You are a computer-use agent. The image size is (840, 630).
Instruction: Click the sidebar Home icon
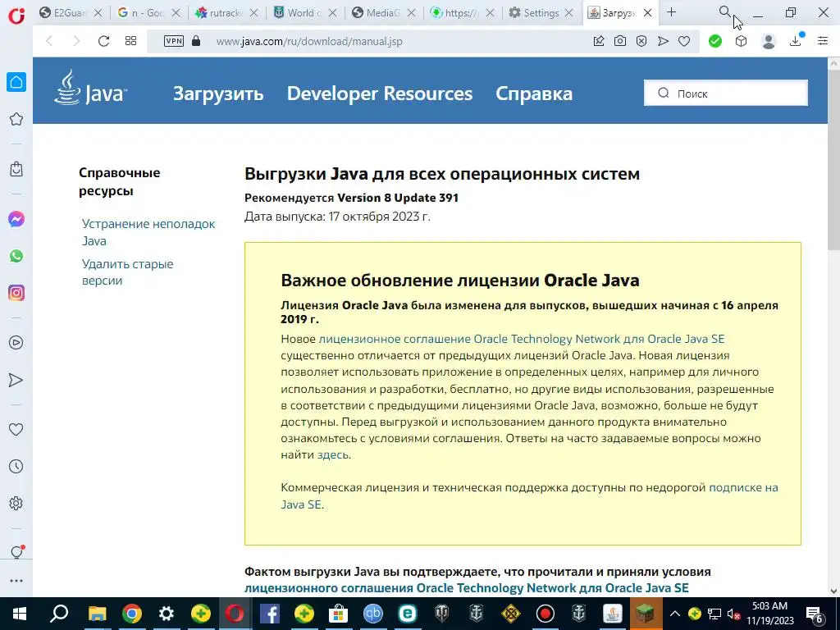[x=16, y=82]
